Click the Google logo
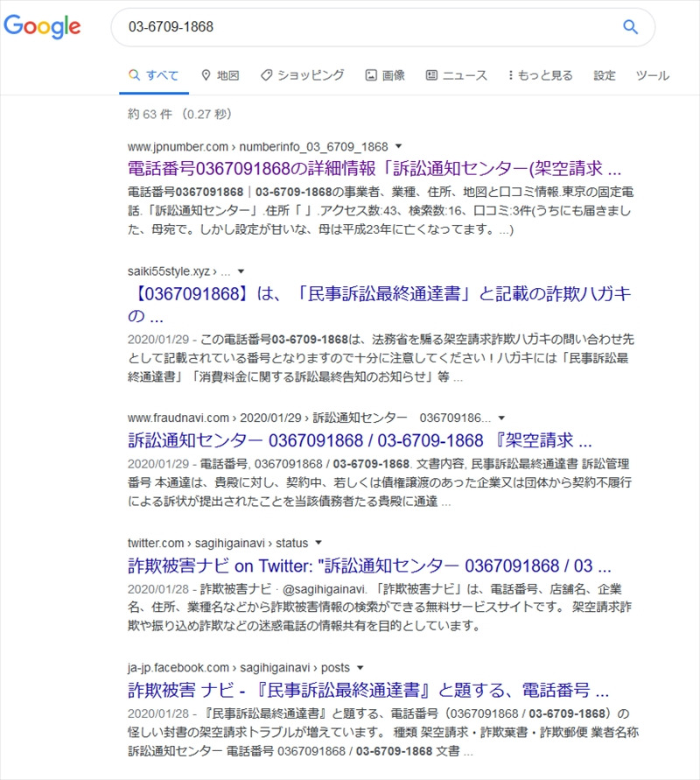 point(42,26)
